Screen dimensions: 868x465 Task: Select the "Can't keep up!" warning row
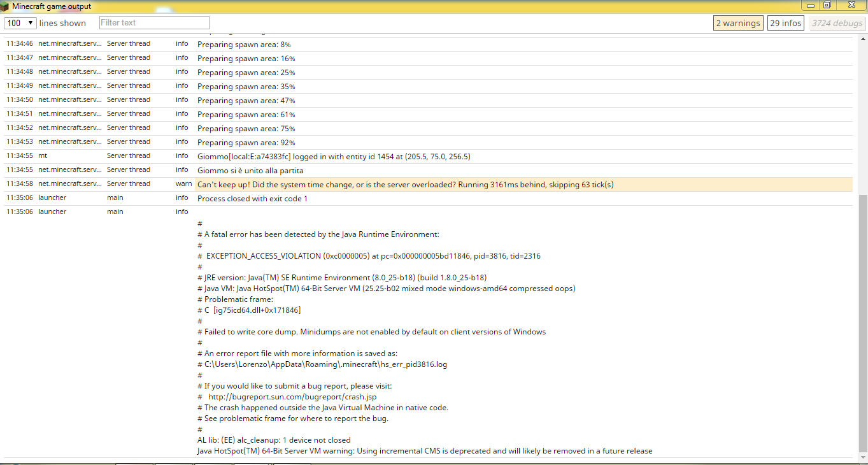(405, 185)
